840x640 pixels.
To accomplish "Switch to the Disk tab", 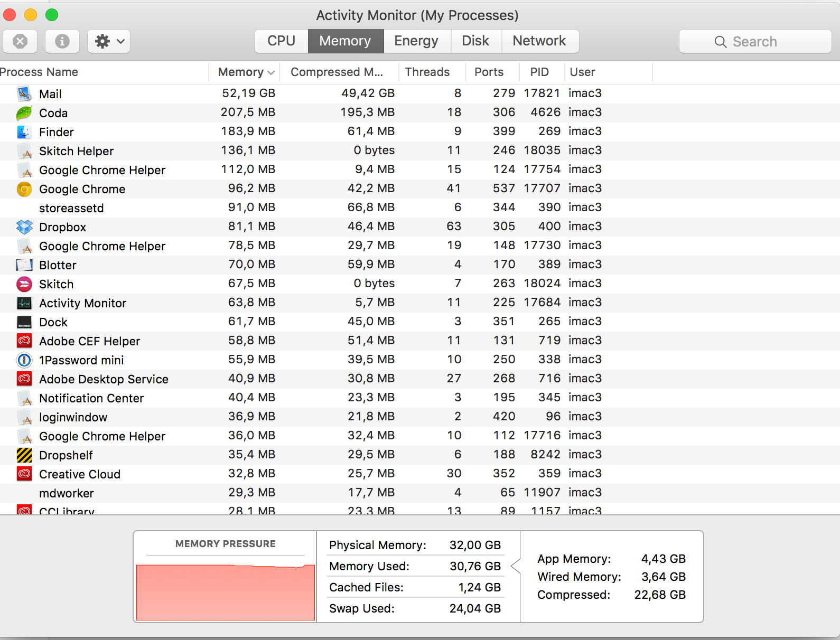I will point(475,41).
